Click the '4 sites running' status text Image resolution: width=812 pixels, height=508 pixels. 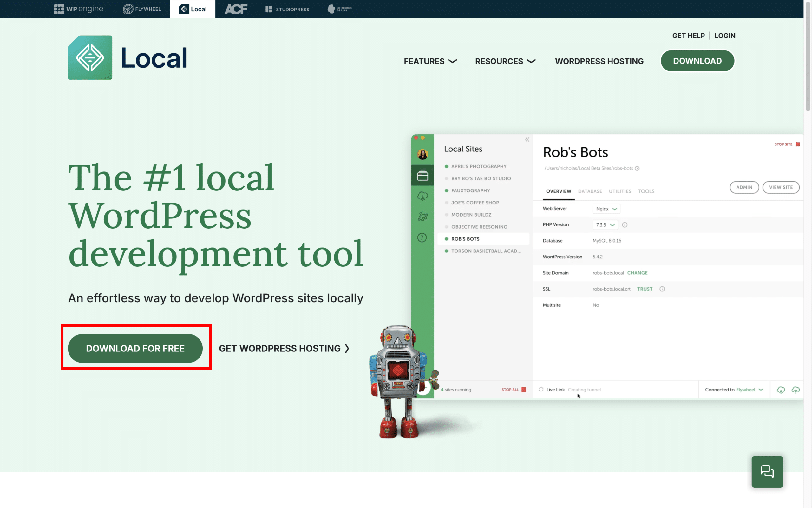pos(456,389)
